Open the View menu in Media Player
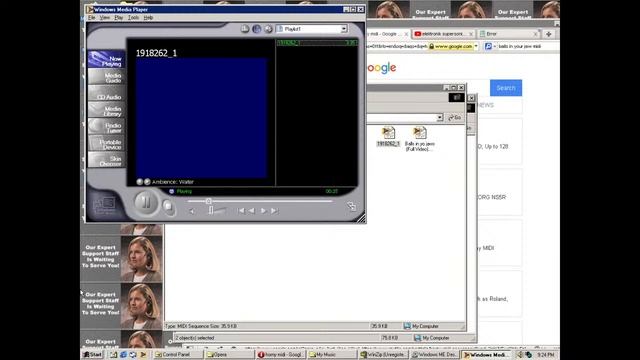Image resolution: width=640 pixels, height=360 pixels. tap(104, 18)
